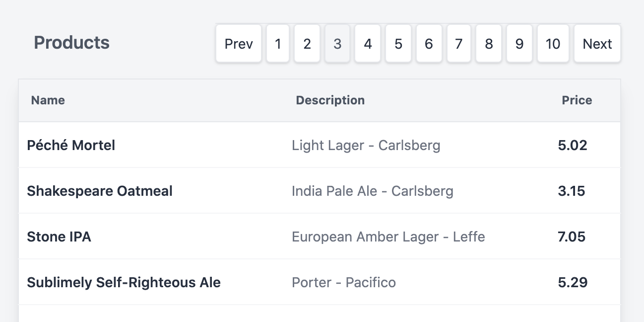Screen dimensions: 644x322
Task: Select the Péché Mortel product row
Action: 320,145
